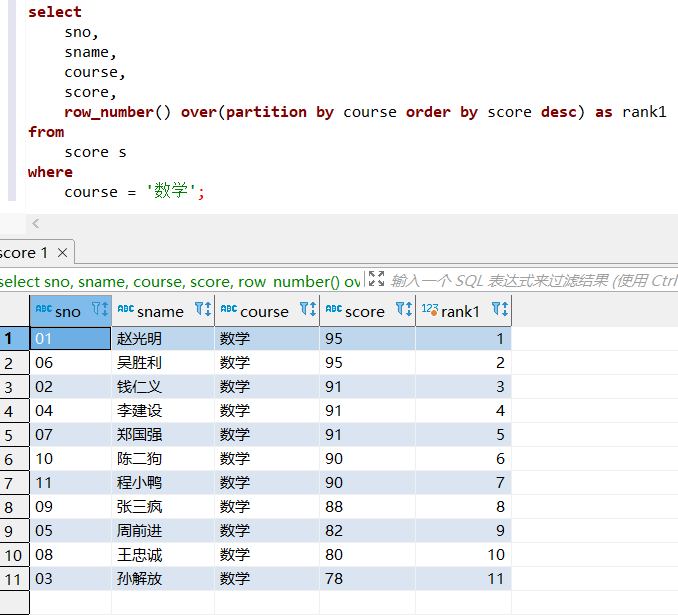Click the sno cell with value 03
Viewport: 678px width, 615px height.
pyautogui.click(x=70, y=579)
